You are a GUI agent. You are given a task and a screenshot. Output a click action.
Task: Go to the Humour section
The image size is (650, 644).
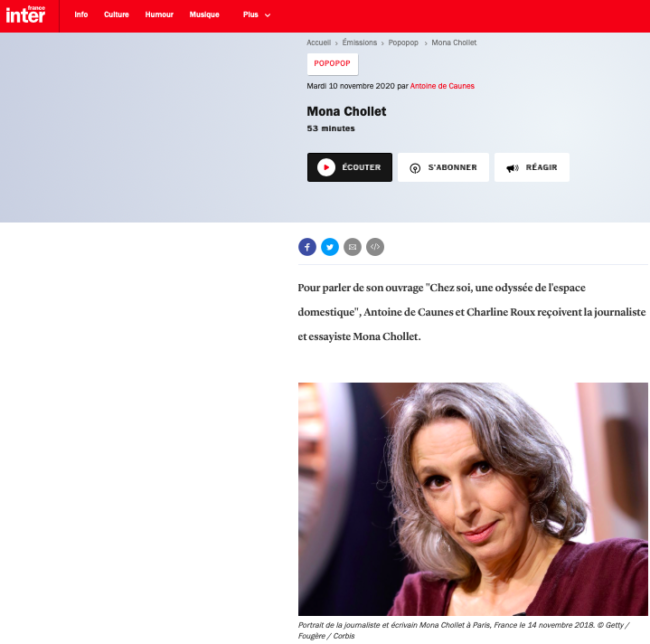coord(159,15)
